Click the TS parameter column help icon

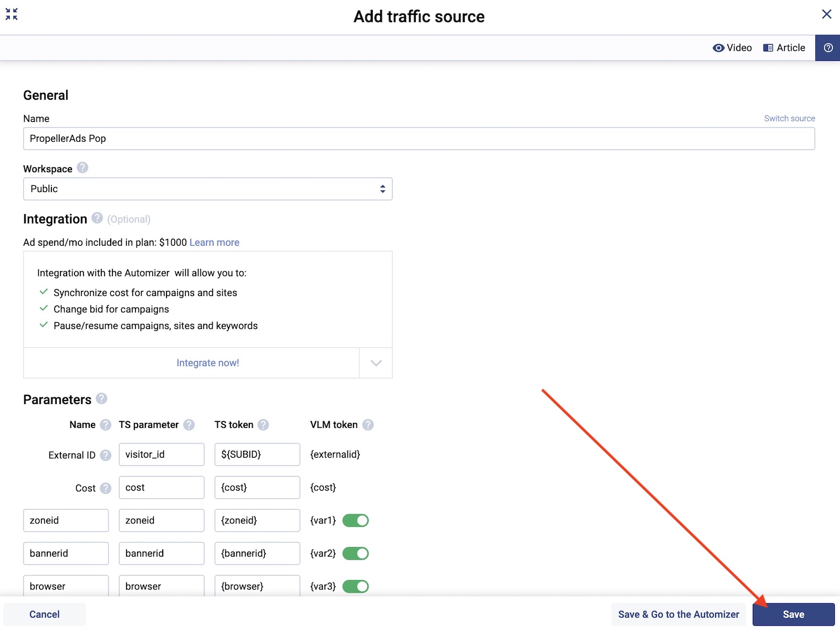(189, 425)
